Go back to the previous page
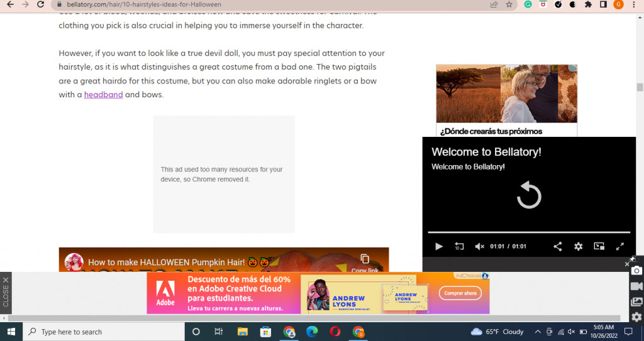 click(x=10, y=4)
